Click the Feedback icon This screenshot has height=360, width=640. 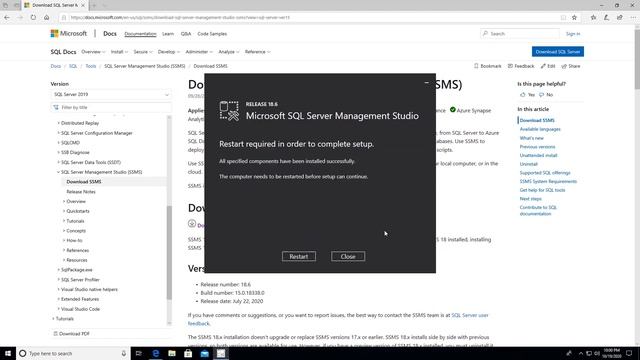tap(510, 66)
